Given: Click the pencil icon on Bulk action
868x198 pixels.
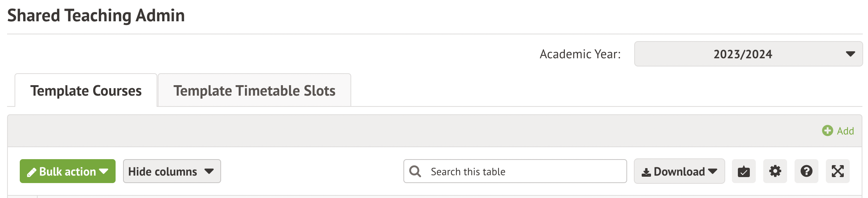Looking at the screenshot, I should [32, 172].
